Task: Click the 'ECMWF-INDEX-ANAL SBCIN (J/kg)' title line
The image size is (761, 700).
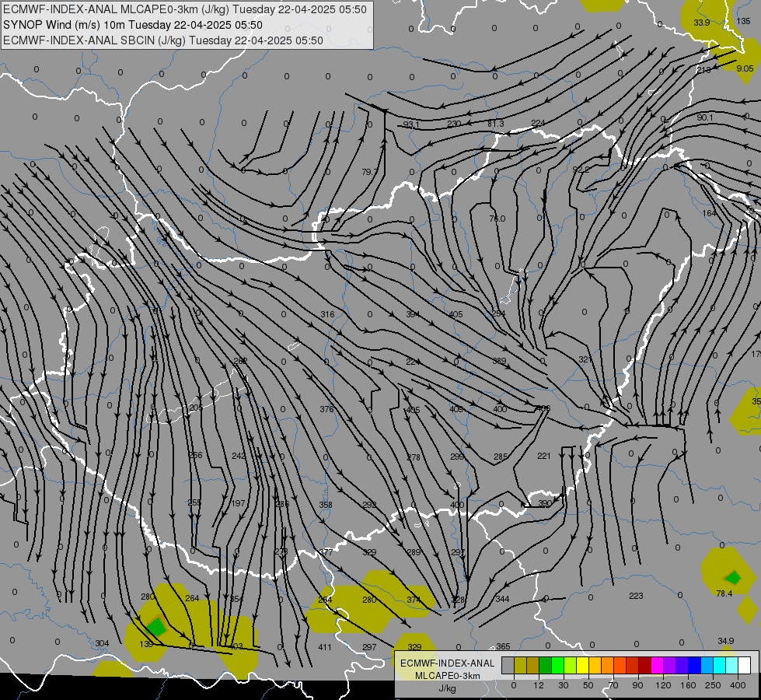Action: click(163, 40)
